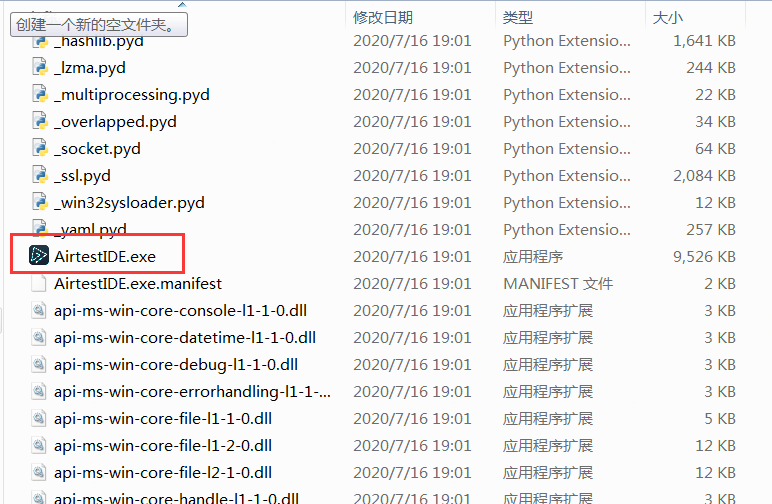Click the 257 KB size of _yaml.pyd
Viewport: 772px width, 504px height.
(x=711, y=230)
